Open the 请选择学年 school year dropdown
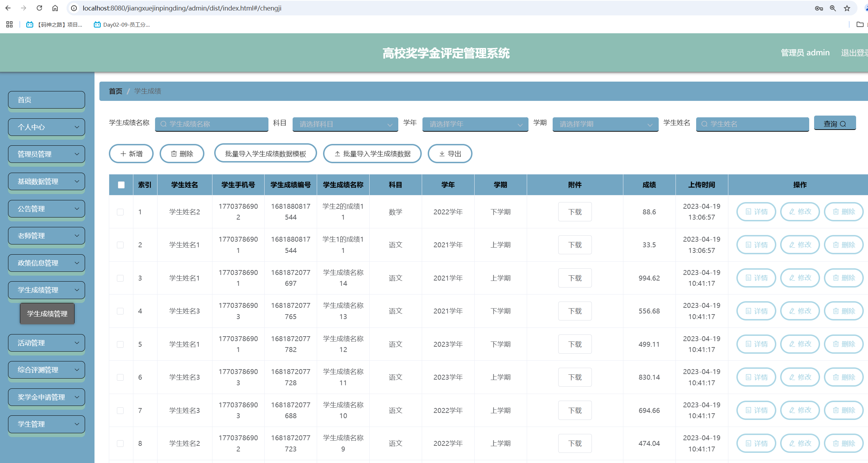Viewport: 868px width, 463px height. [x=475, y=124]
